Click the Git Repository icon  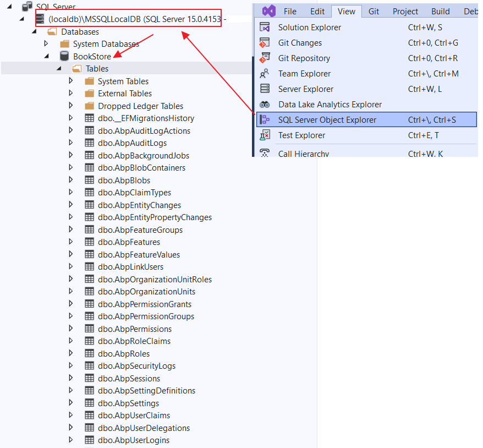tap(265, 58)
